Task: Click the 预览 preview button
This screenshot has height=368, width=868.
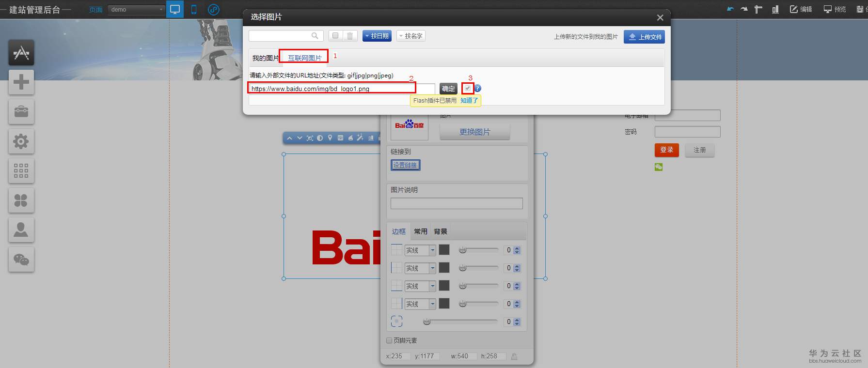Action: click(x=835, y=9)
